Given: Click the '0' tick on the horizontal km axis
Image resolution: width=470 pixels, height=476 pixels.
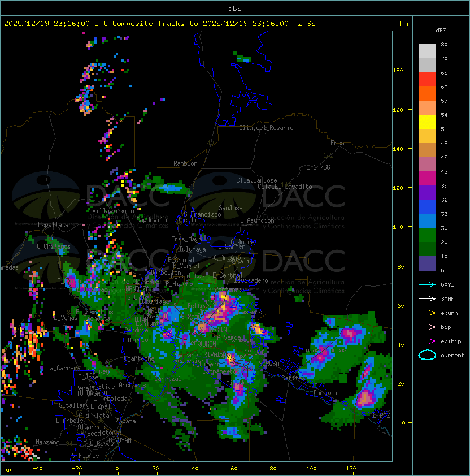Looking at the screenshot, I should [x=117, y=469].
